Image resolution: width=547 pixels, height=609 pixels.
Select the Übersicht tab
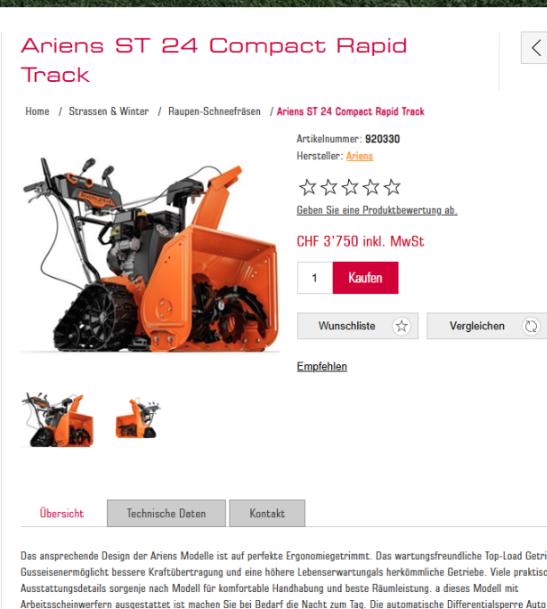click(x=62, y=513)
